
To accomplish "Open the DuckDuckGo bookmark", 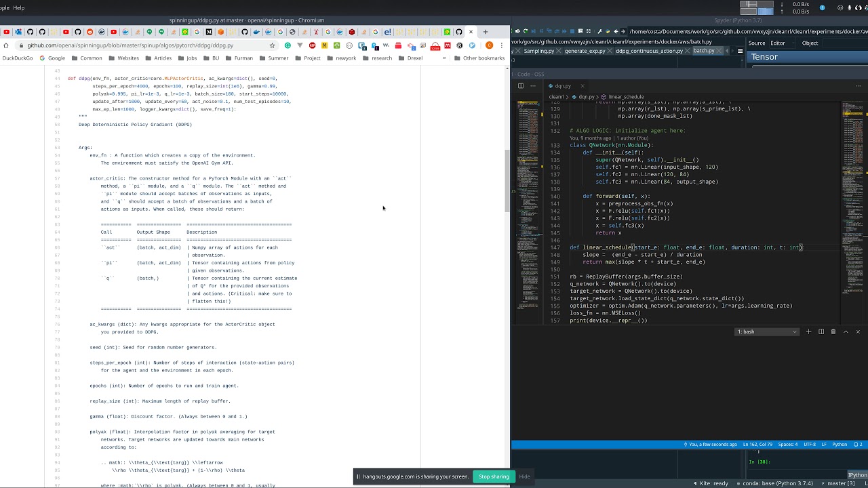I will pyautogui.click(x=18, y=58).
